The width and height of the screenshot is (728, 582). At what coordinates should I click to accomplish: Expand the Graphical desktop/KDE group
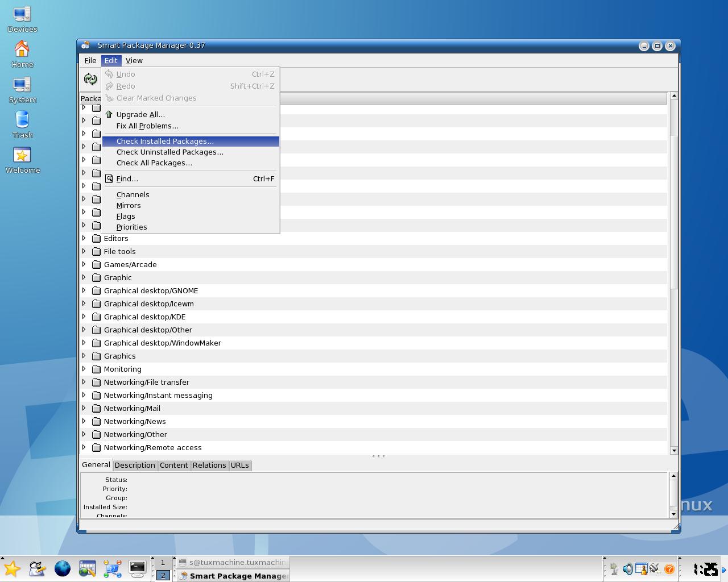pyautogui.click(x=84, y=317)
